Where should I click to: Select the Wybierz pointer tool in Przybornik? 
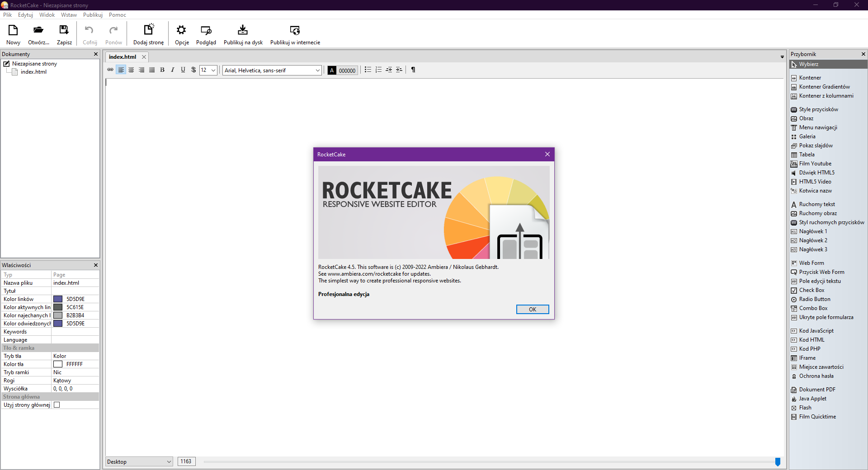coord(828,64)
